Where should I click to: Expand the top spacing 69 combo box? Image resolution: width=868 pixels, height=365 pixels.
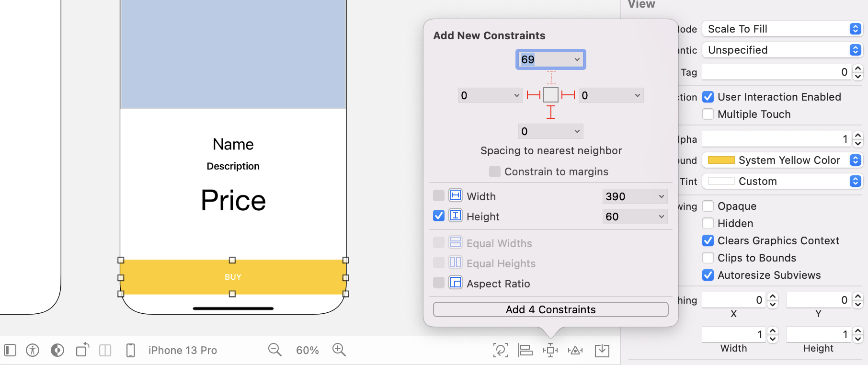point(577,59)
